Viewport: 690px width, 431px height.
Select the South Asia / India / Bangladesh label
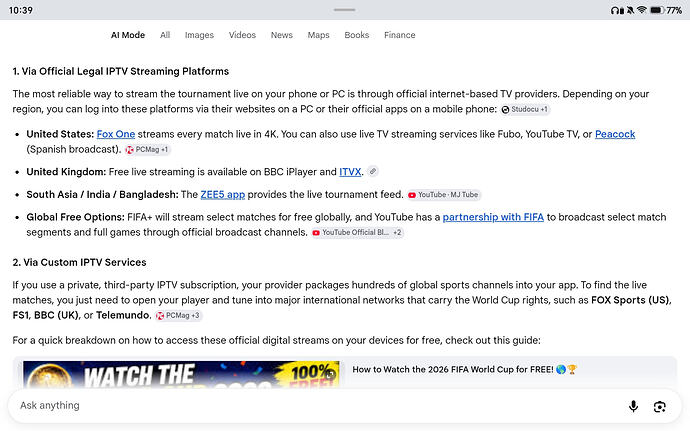(x=103, y=195)
